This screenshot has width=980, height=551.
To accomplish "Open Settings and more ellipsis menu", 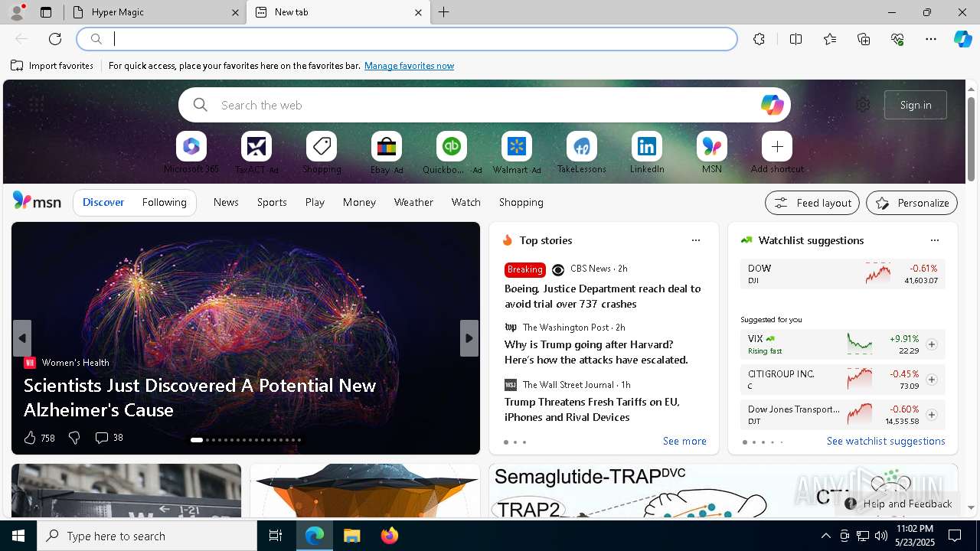I will tap(931, 39).
